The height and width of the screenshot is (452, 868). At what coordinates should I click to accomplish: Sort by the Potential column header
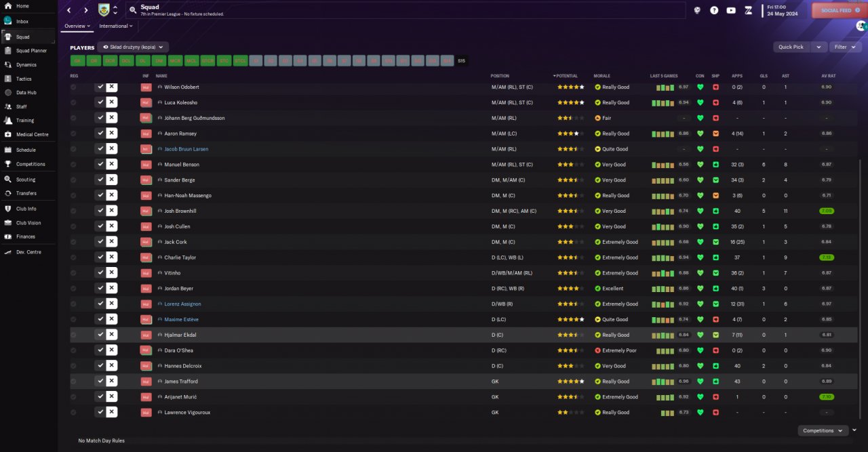point(567,76)
